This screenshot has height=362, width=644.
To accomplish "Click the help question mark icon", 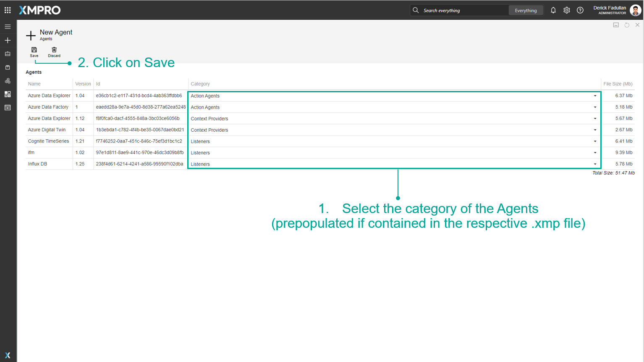I will click(580, 10).
